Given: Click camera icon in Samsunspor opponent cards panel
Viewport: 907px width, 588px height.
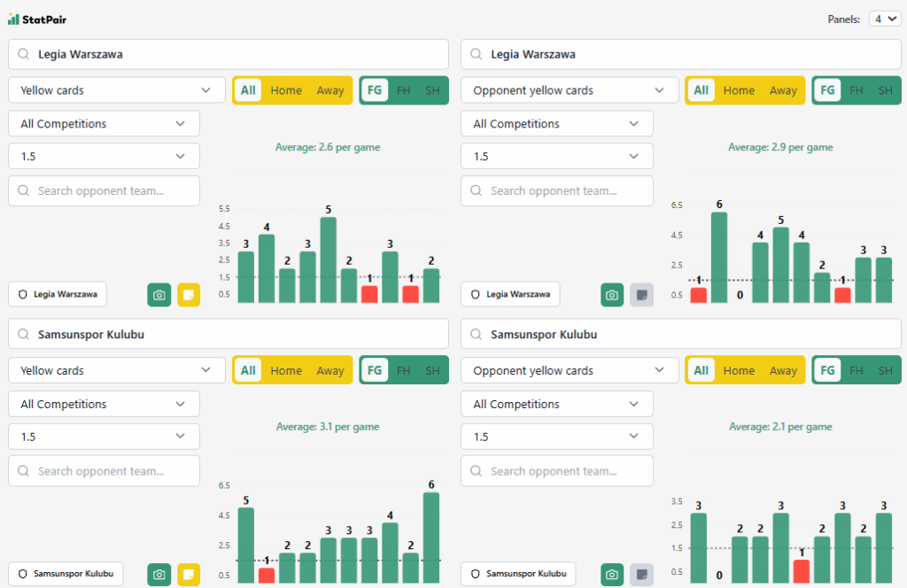Looking at the screenshot, I should 612,575.
